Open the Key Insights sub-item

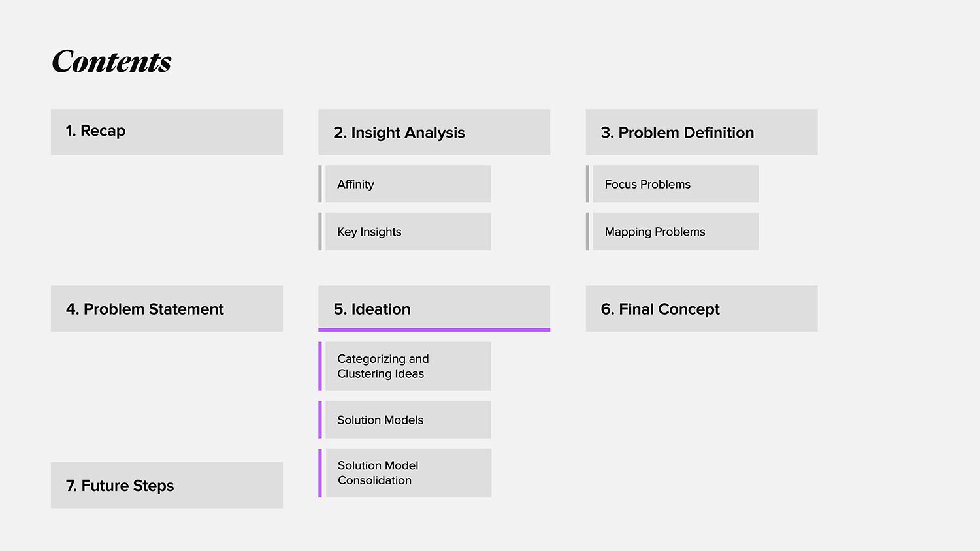(x=408, y=231)
